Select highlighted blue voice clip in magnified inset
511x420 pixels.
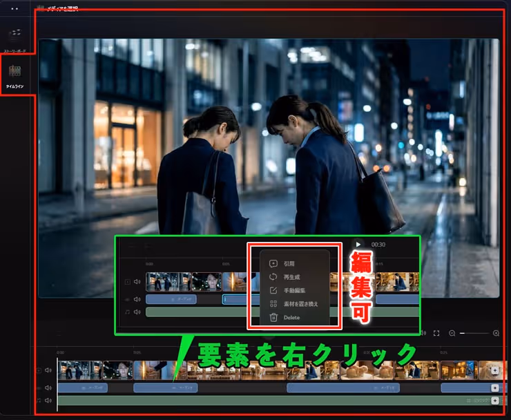pyautogui.click(x=241, y=299)
